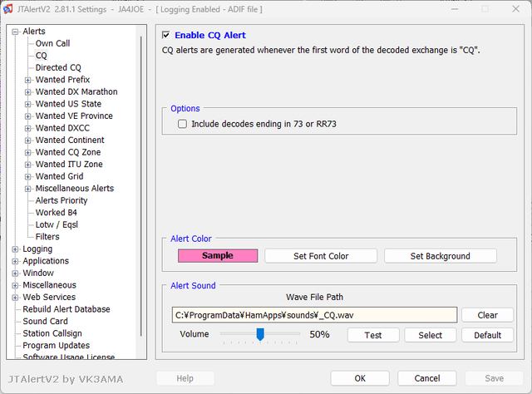Click the pink Sample color swatch
Image resolution: width=532 pixels, height=394 pixels.
218,255
